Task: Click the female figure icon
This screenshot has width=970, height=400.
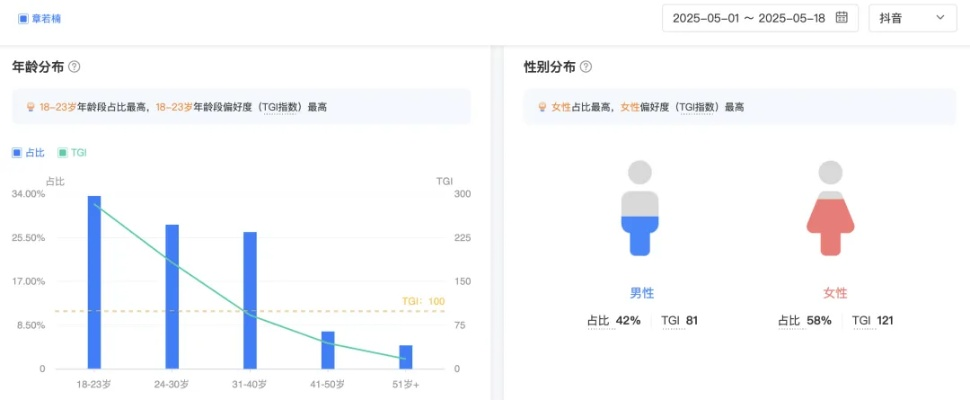Action: pyautogui.click(x=830, y=208)
